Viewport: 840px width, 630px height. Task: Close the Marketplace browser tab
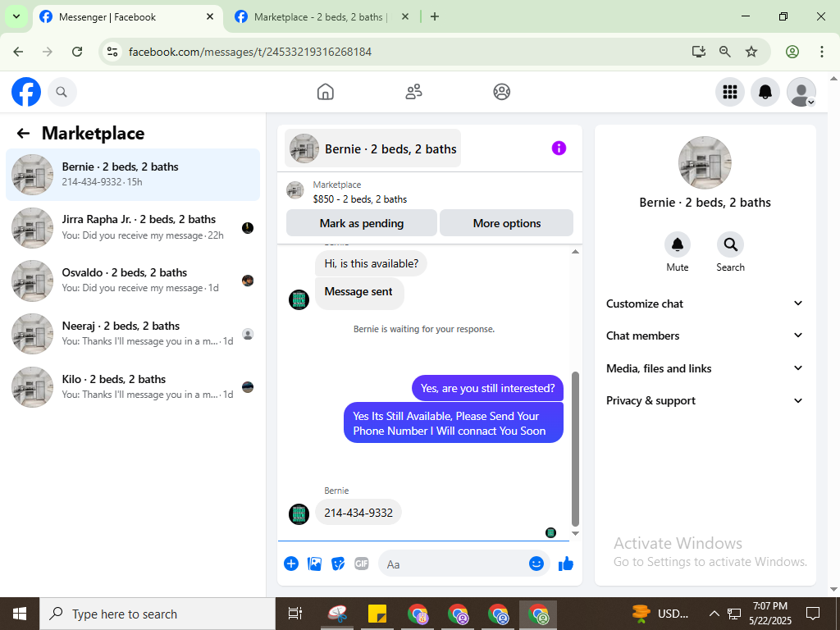[x=405, y=16]
